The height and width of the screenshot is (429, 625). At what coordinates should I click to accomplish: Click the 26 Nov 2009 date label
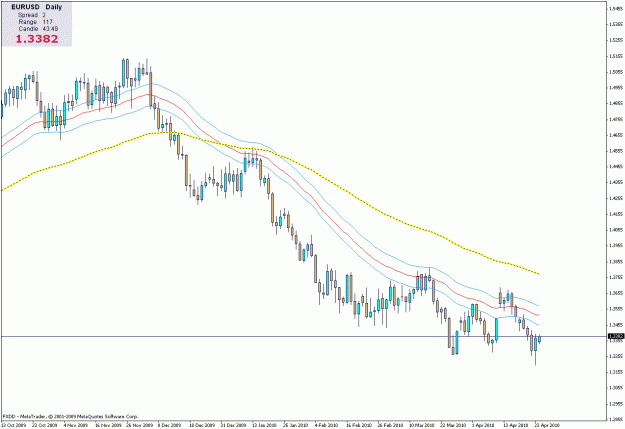(x=139, y=425)
